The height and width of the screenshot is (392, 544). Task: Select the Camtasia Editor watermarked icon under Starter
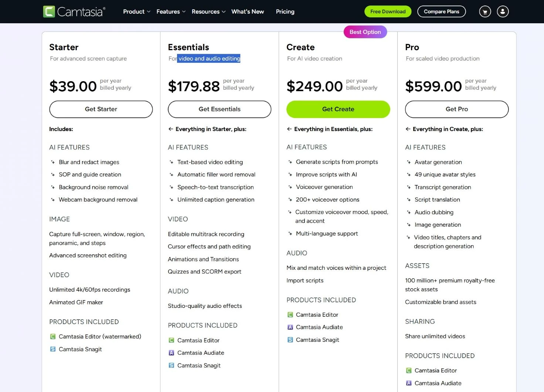pyautogui.click(x=52, y=336)
